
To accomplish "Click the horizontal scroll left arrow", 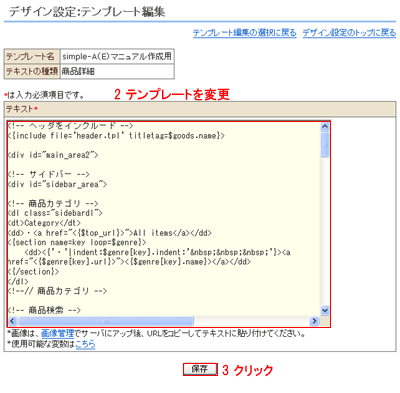I will point(12,321).
